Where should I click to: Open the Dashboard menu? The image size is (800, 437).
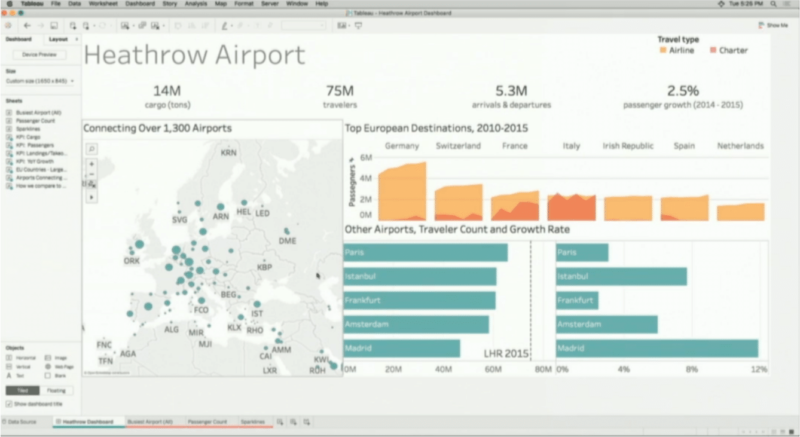[x=140, y=4]
